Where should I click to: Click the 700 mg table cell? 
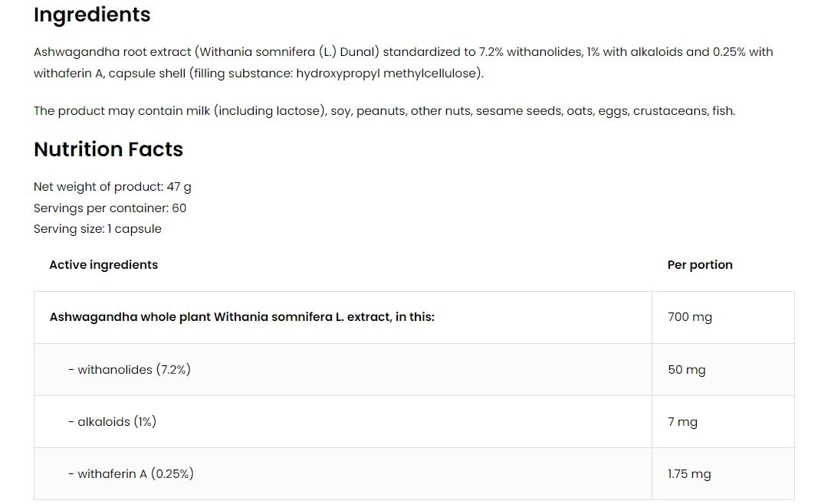[689, 317]
